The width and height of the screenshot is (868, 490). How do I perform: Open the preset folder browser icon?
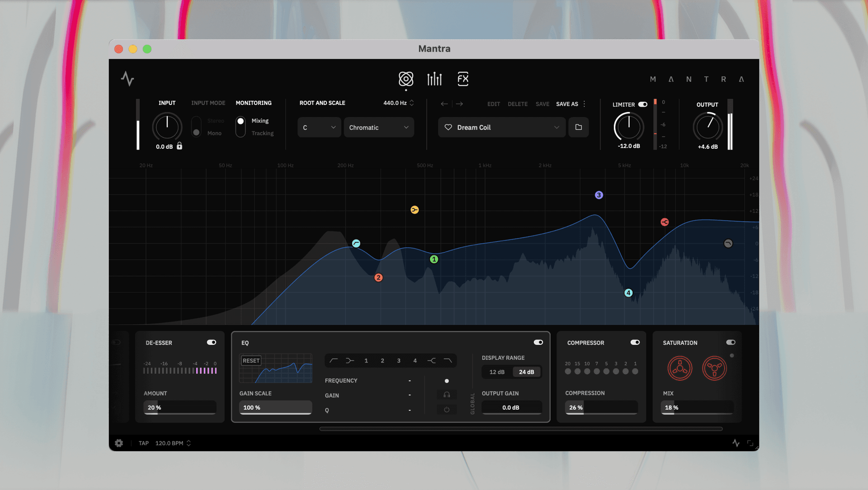coord(578,127)
